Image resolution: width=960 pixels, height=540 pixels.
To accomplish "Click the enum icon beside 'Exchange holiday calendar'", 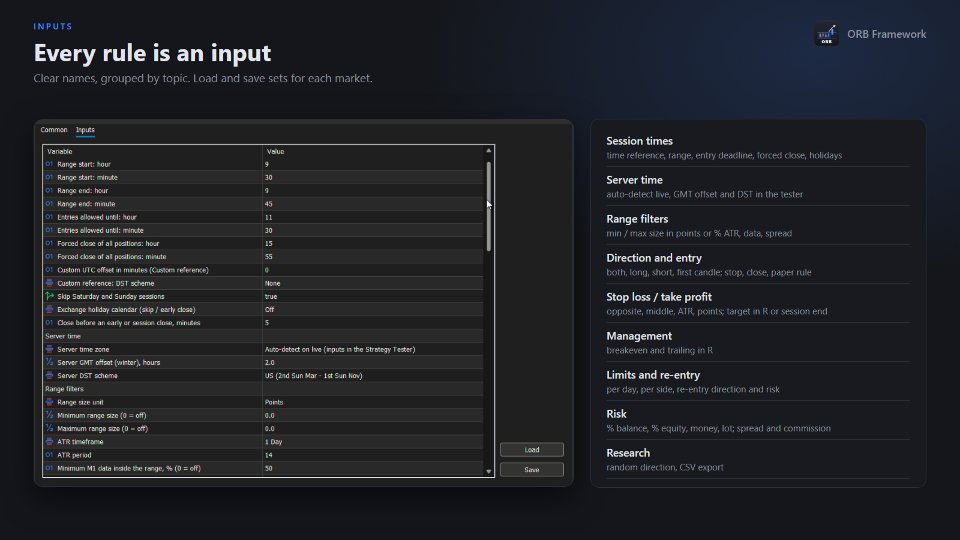I will coord(49,310).
